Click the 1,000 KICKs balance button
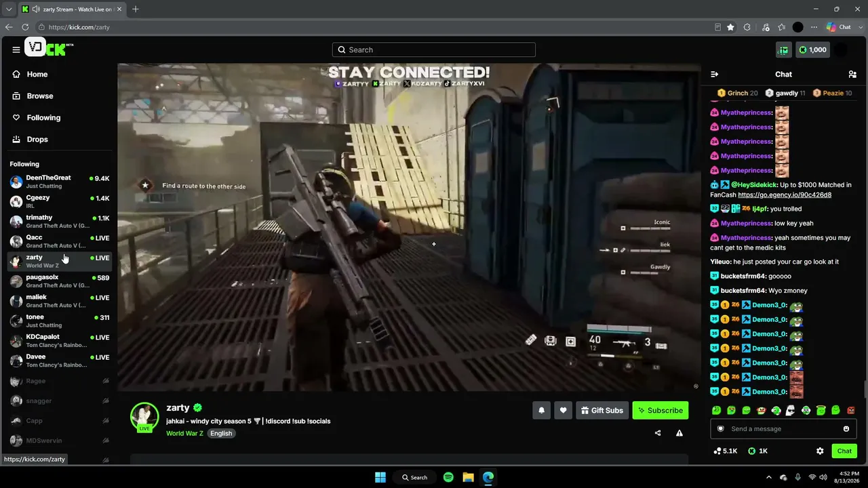 812,49
